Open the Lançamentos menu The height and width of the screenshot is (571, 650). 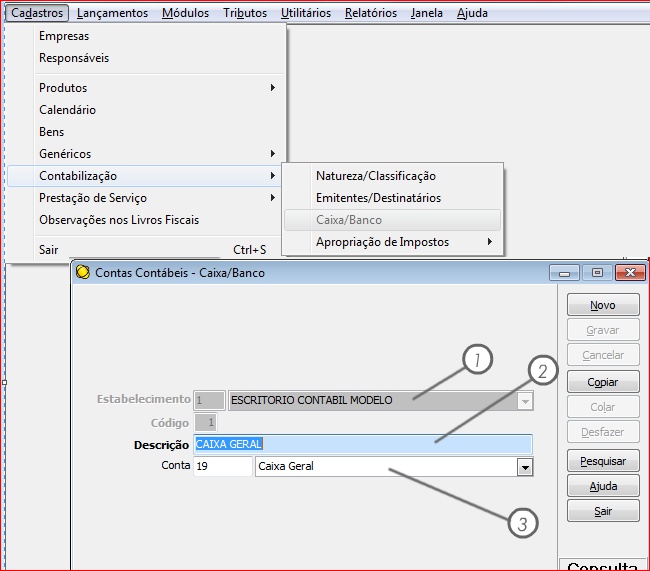click(112, 13)
